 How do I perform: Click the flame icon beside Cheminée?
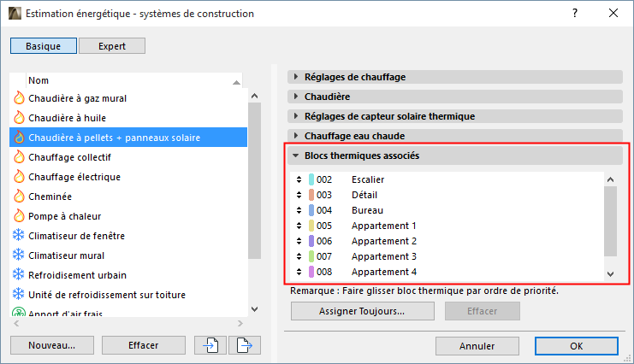(19, 196)
